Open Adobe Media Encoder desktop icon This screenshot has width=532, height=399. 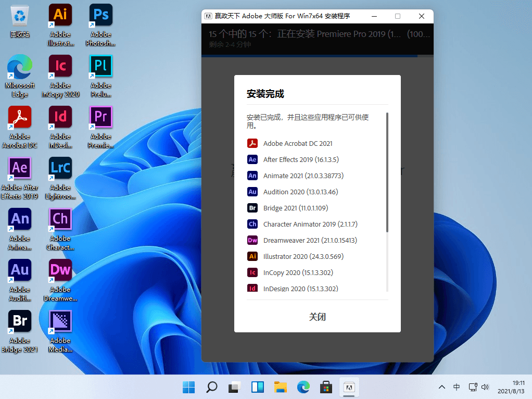[60, 331]
